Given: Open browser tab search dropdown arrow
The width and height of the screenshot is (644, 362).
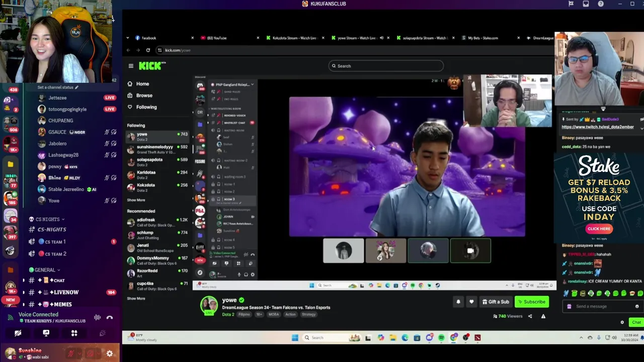Looking at the screenshot, I should (128, 38).
